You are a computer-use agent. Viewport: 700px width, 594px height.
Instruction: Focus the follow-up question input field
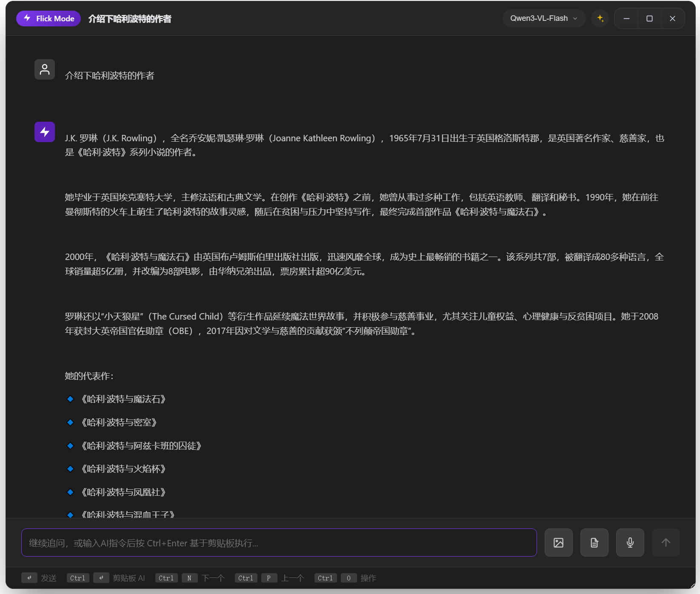pos(279,543)
